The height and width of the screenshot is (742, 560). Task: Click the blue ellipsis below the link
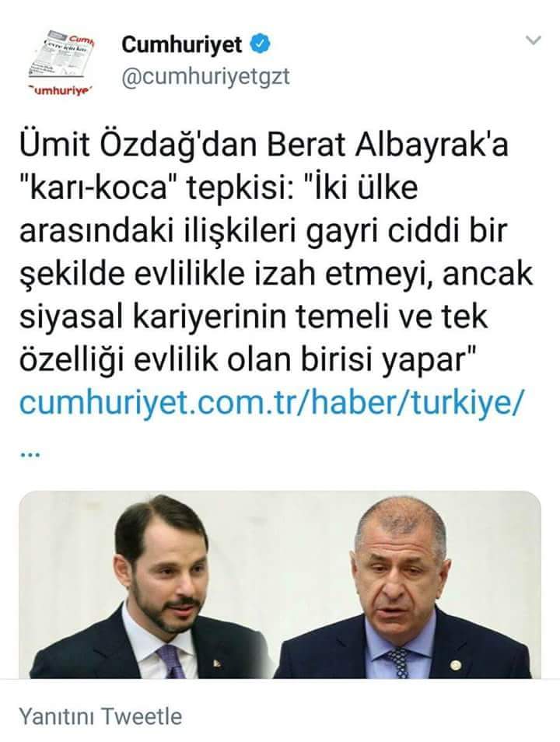coord(30,456)
